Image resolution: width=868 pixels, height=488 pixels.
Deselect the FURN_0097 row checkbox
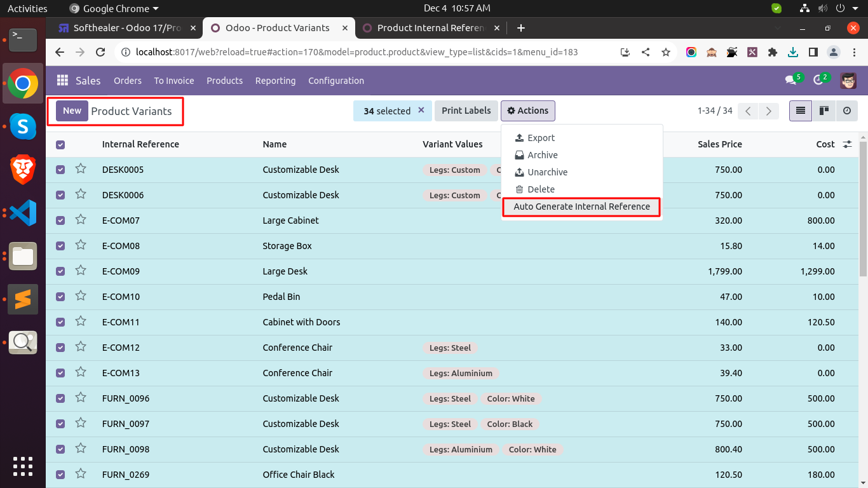tap(60, 424)
